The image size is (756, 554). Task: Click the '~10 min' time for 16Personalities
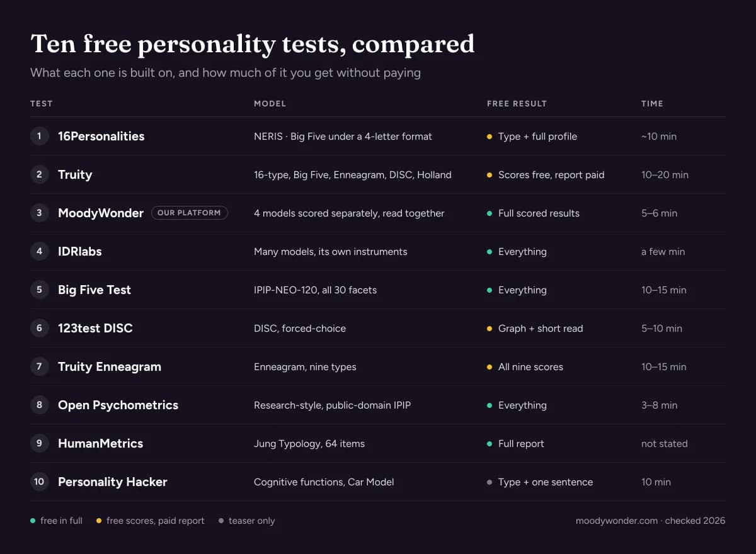659,136
